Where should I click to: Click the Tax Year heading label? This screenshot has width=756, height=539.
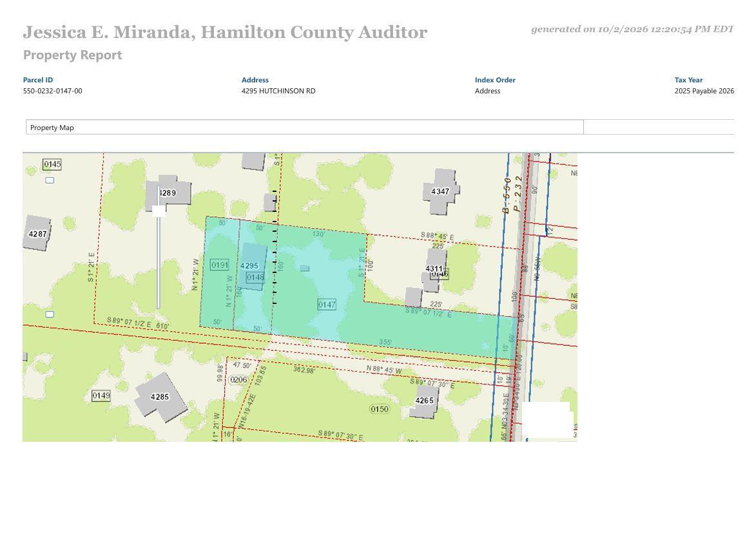(688, 80)
